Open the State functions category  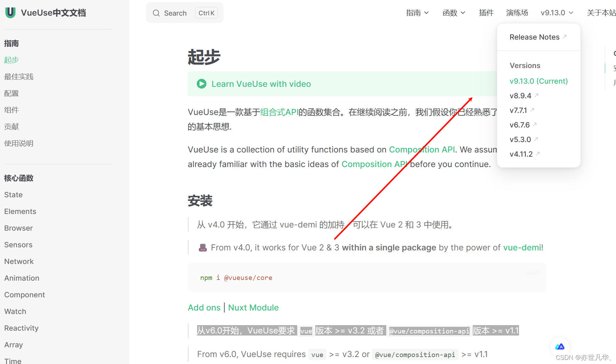coord(13,195)
